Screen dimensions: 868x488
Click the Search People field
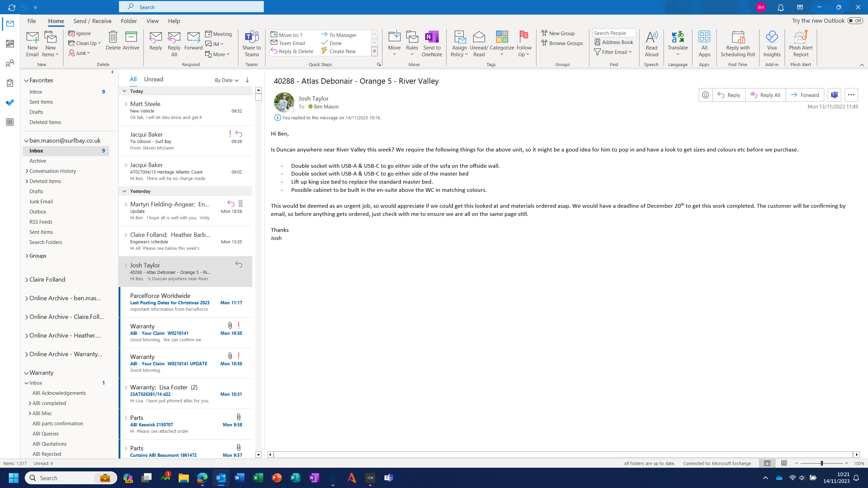(614, 33)
